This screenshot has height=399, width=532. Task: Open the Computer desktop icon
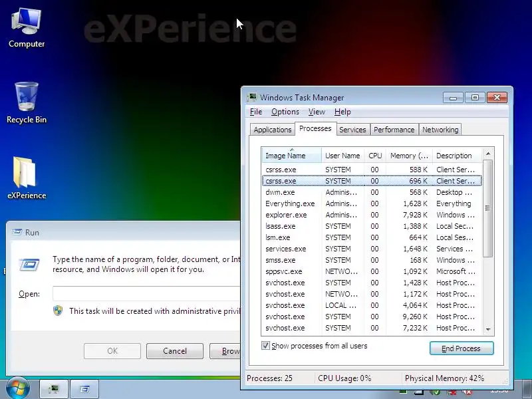coord(27,28)
